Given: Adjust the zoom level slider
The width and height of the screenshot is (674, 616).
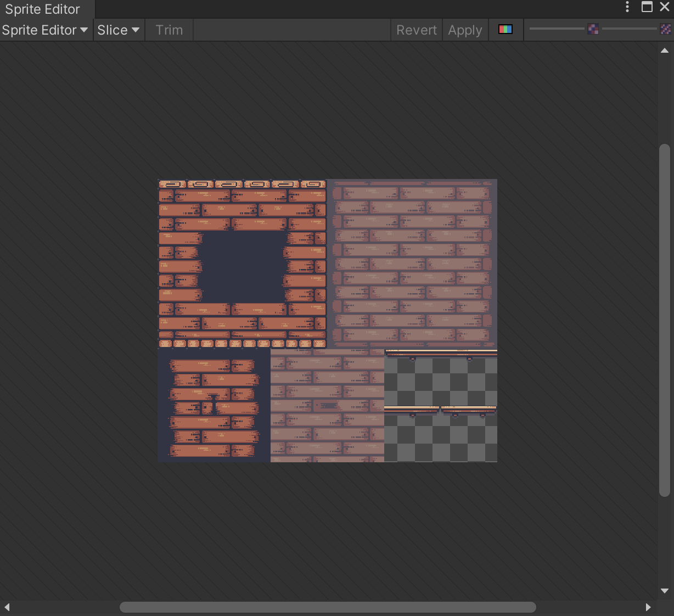Looking at the screenshot, I should click(557, 29).
